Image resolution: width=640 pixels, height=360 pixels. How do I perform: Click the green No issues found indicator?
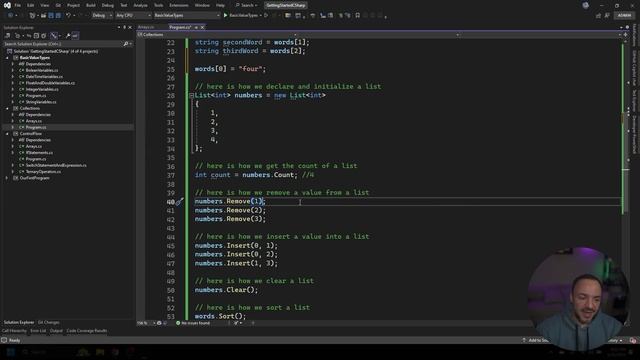tap(193, 323)
